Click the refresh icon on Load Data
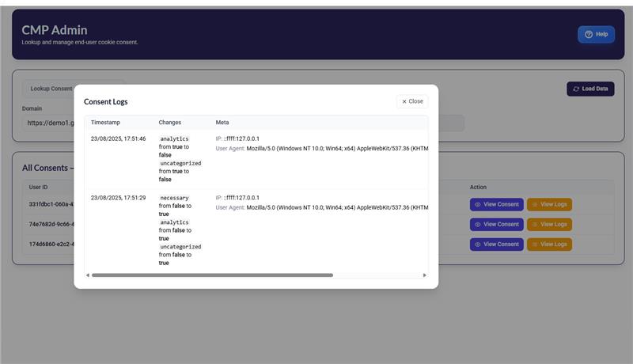Viewport: 633px width, 364px height. 576,89
